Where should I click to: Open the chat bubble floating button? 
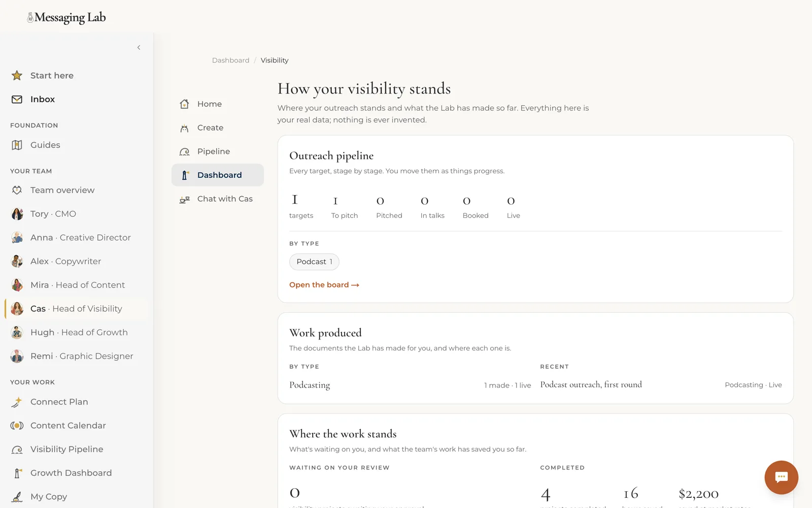(x=781, y=477)
